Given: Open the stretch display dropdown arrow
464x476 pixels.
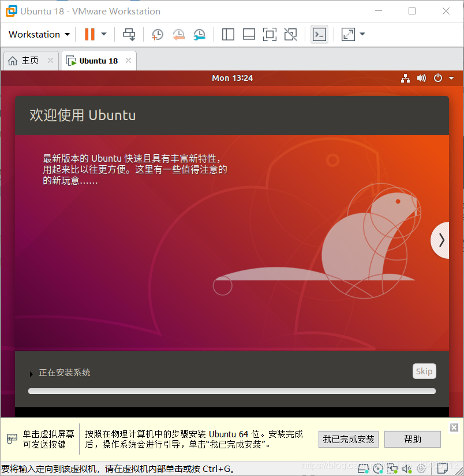Looking at the screenshot, I should point(362,34).
